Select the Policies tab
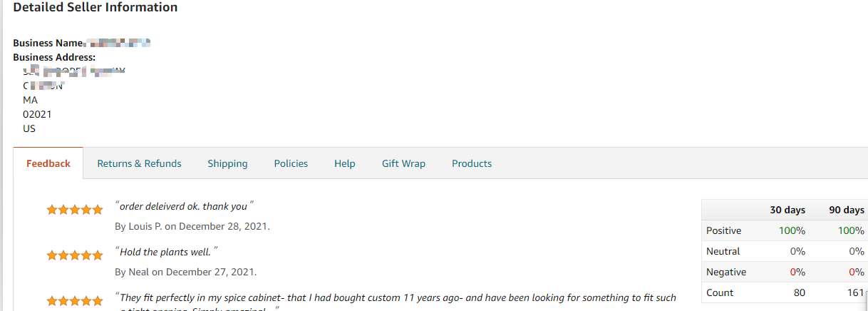The image size is (868, 311). [x=291, y=163]
